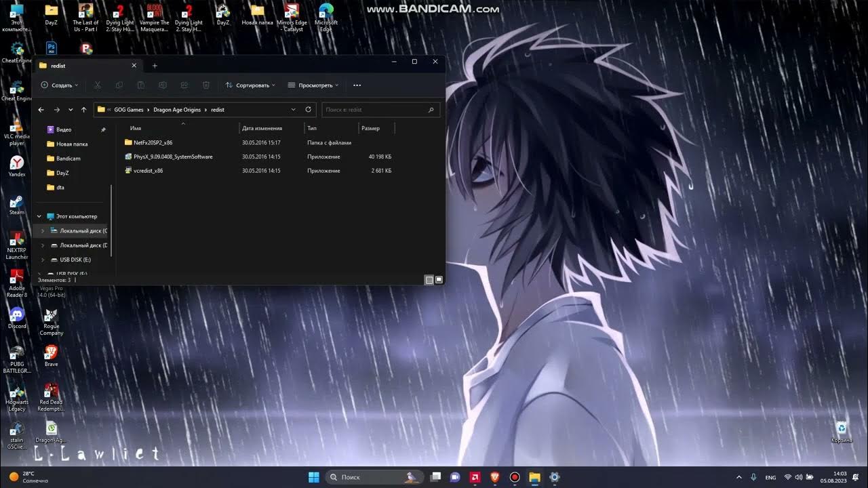Screen dimensions: 868x488
Task: Click the Cut scissors icon in Explorer toolbar
Action: (x=98, y=85)
